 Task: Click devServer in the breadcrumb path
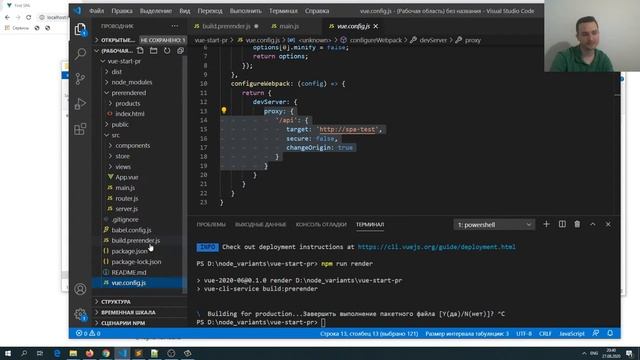(433, 40)
